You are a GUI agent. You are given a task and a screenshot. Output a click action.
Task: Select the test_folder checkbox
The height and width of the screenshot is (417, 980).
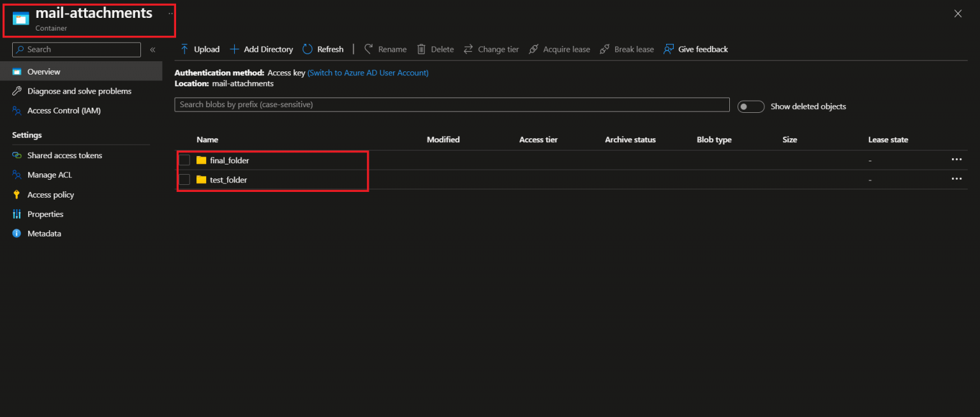[184, 179]
